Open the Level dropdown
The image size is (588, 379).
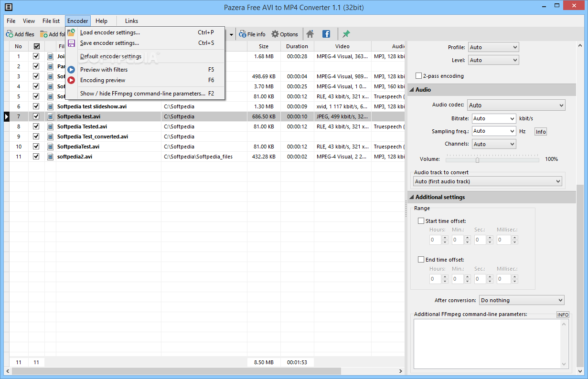[x=493, y=60]
